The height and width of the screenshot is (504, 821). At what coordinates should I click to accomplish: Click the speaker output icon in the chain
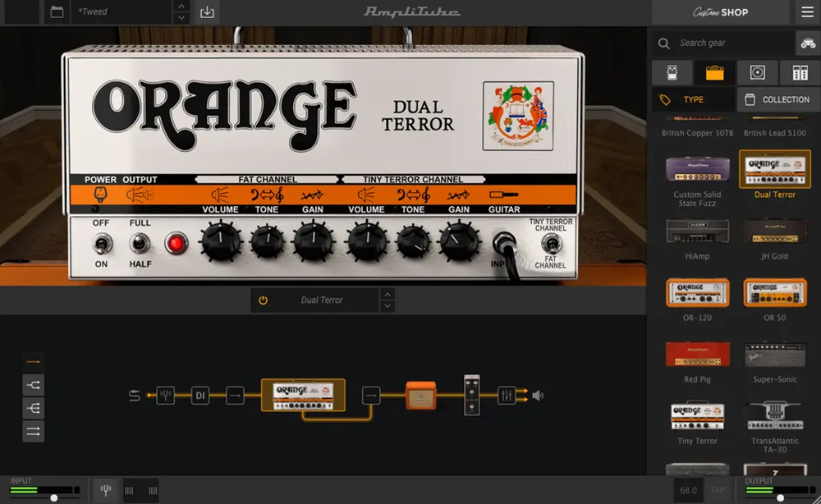pyautogui.click(x=538, y=395)
